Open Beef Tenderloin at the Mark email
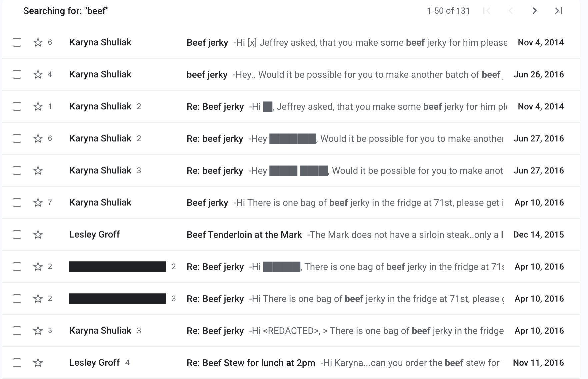The image size is (588, 379). point(244,235)
